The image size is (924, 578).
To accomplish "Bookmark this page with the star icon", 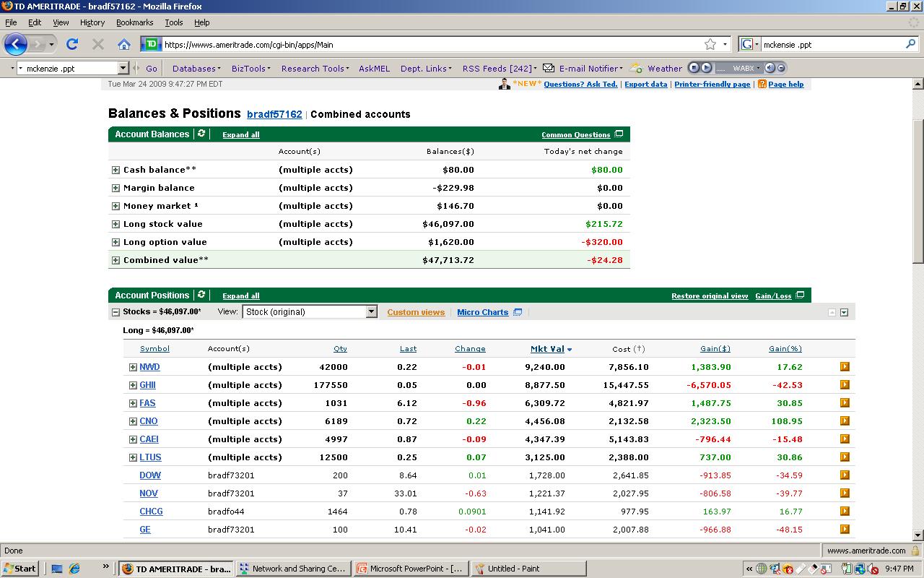I will tap(710, 44).
